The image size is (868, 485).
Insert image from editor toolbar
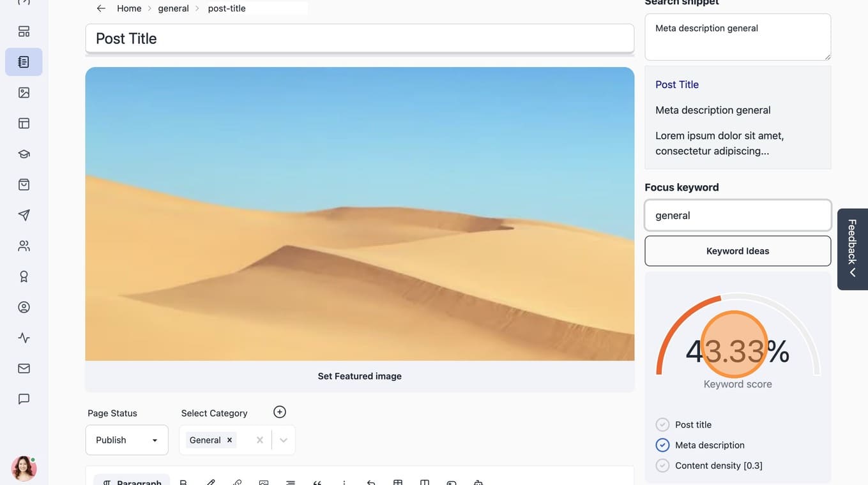coord(264,482)
